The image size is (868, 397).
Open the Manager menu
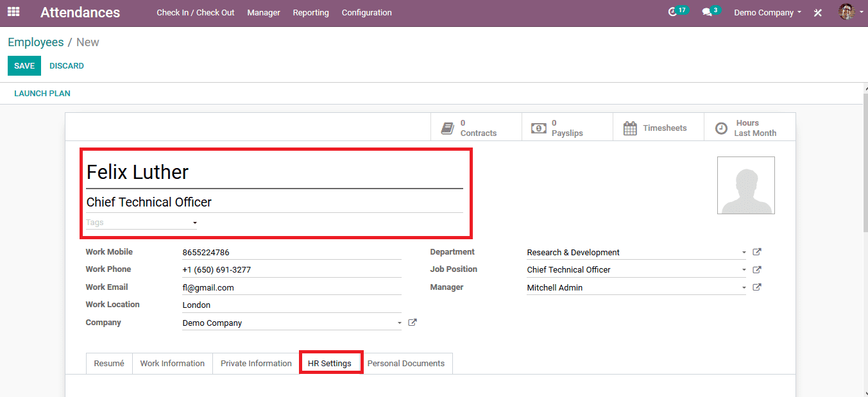[264, 12]
